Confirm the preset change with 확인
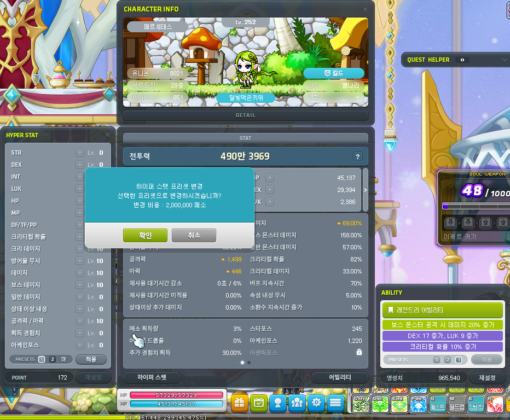The width and height of the screenshot is (510, 420). [145, 235]
